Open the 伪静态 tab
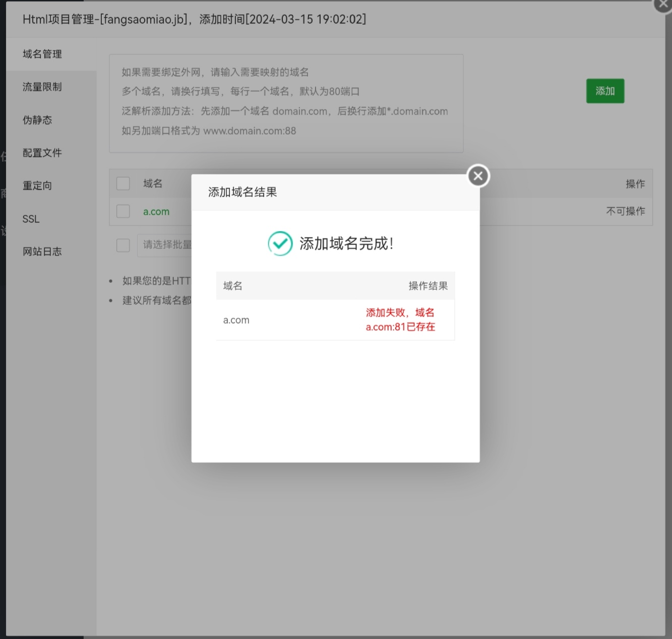The image size is (672, 639). pyautogui.click(x=51, y=120)
